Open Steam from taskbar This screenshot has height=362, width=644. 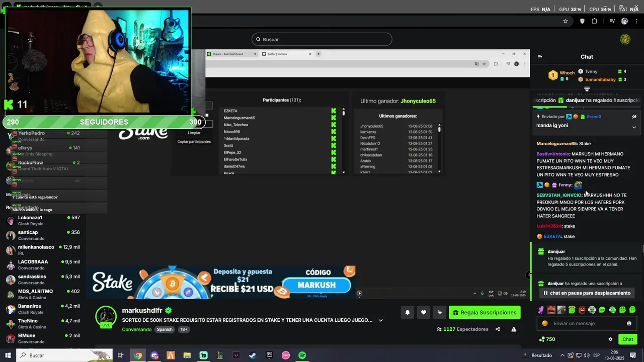point(253,355)
